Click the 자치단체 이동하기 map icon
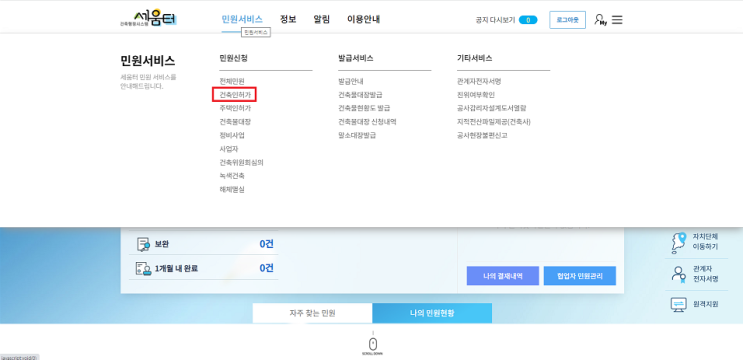Image resolution: width=743 pixels, height=360 pixels. pos(679,243)
